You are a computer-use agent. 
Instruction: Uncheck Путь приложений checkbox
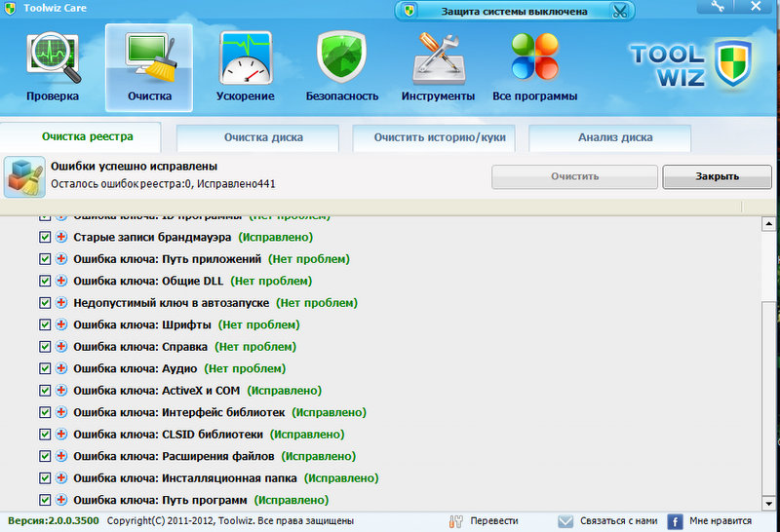[x=45, y=259]
